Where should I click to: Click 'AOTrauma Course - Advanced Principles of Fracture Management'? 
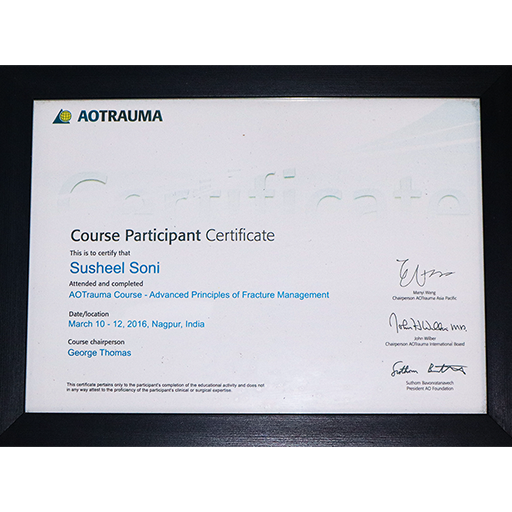click(x=199, y=295)
